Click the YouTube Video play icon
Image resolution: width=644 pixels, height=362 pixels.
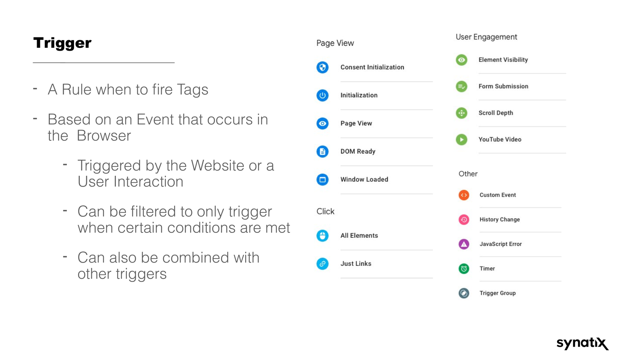coord(462,140)
